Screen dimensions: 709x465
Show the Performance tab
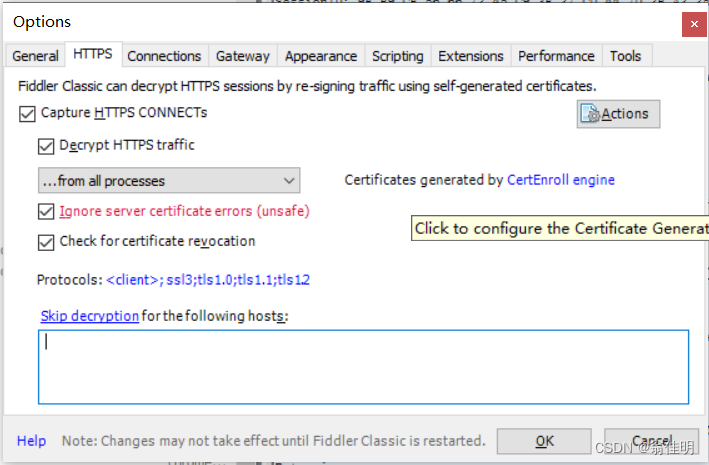[557, 56]
